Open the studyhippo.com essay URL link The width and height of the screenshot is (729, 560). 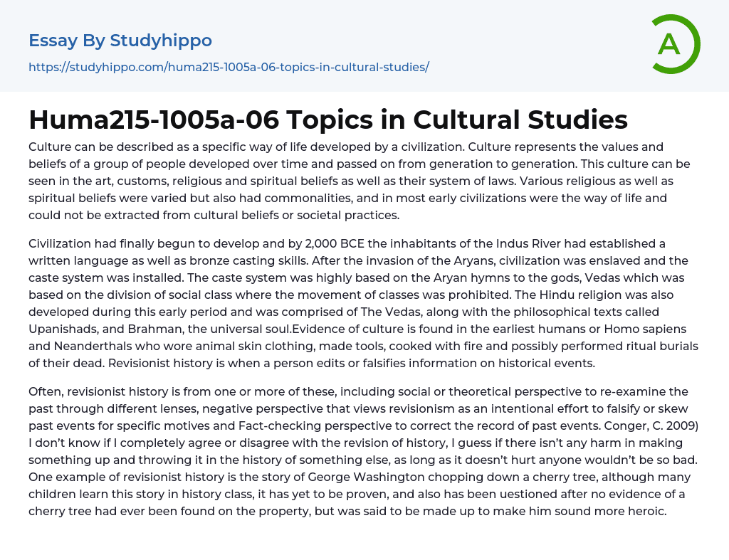(x=229, y=68)
